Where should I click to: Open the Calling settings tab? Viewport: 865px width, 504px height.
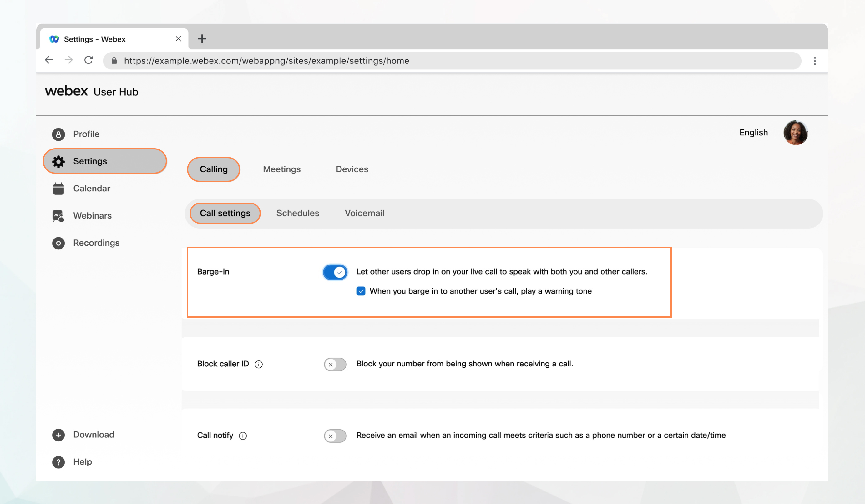213,169
